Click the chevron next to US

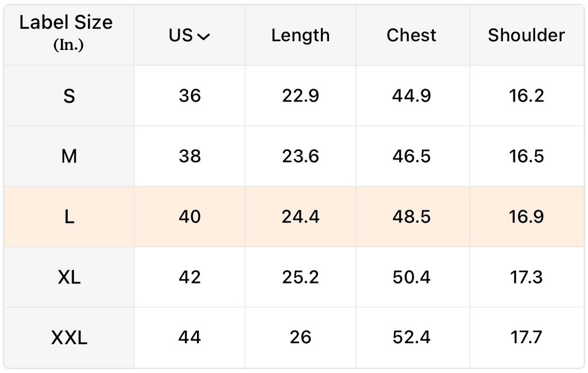tap(204, 37)
